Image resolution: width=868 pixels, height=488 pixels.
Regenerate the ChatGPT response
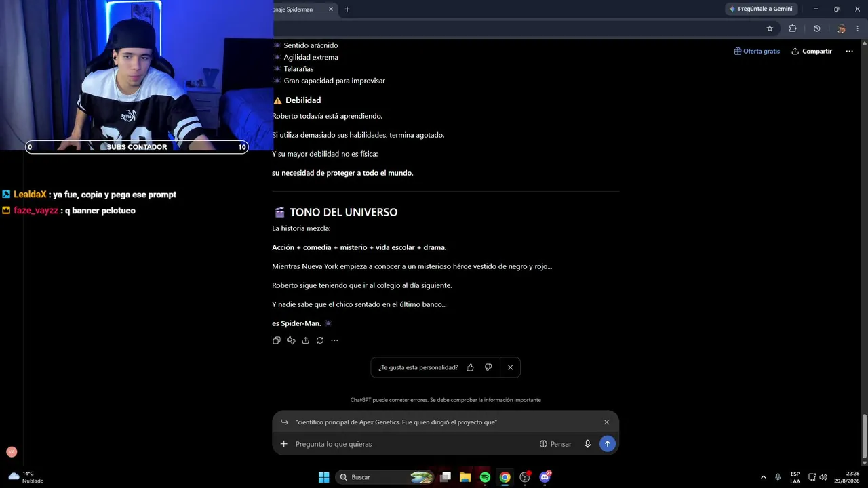point(320,340)
